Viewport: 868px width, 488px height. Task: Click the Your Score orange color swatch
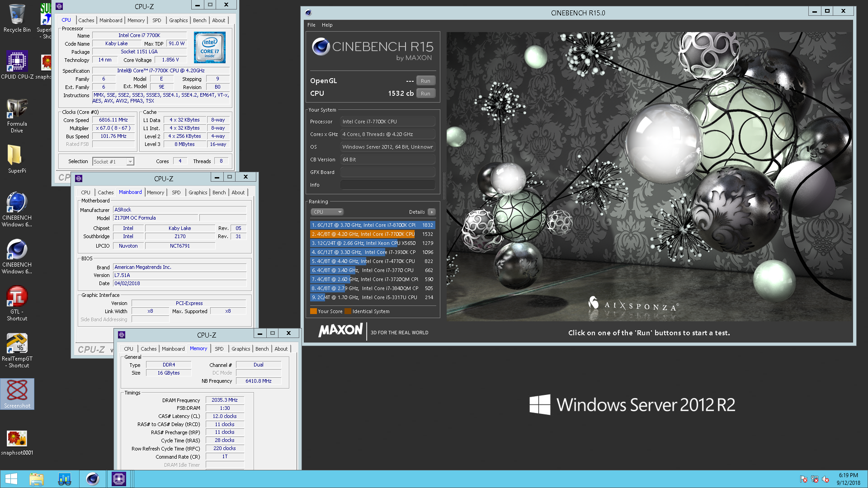(313, 311)
